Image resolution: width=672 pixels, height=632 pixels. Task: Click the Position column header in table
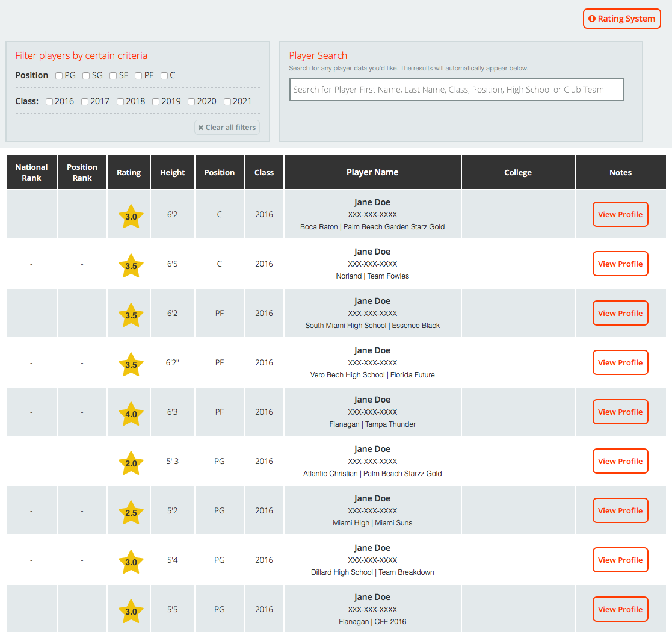click(x=220, y=172)
